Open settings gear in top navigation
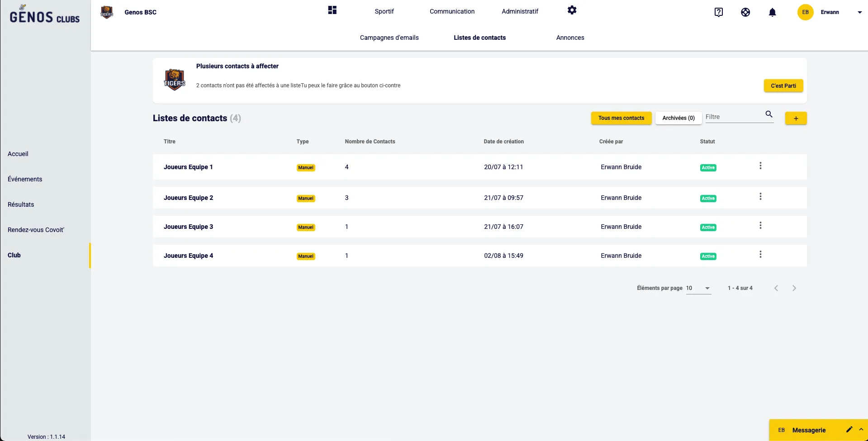868x441 pixels. [572, 10]
